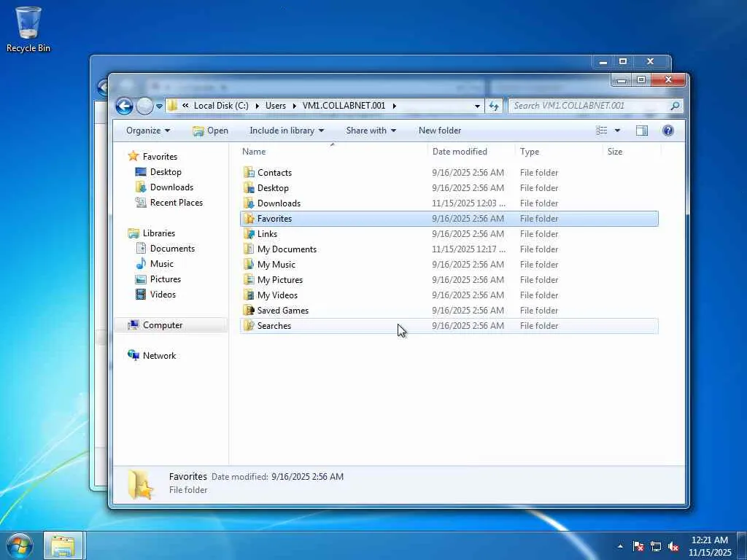Click the Downloads date 11/15/2025 12:03
Screen dimensions: 747x560
(x=468, y=203)
